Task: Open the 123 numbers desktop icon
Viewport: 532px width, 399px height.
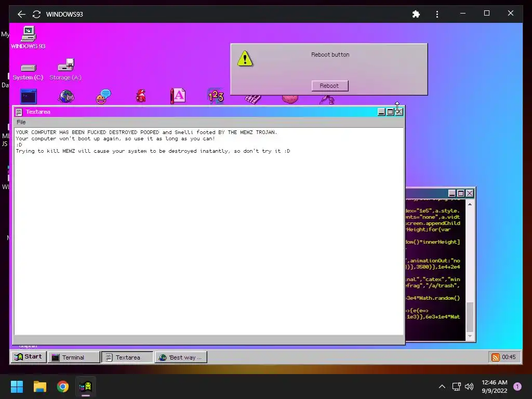Action: 216,96
